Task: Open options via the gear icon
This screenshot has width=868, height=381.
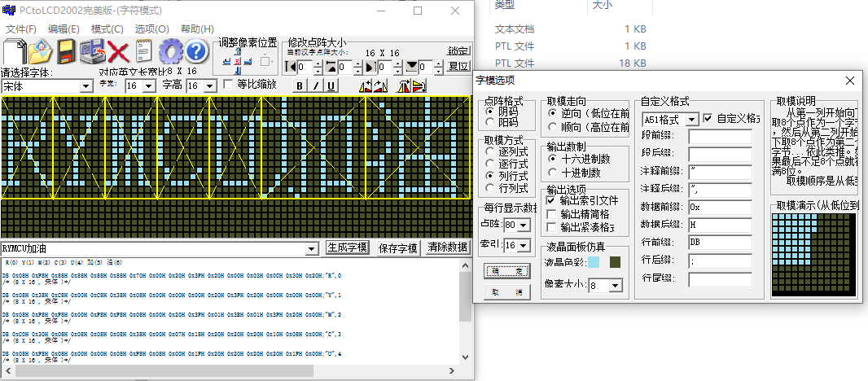Action: (x=170, y=51)
